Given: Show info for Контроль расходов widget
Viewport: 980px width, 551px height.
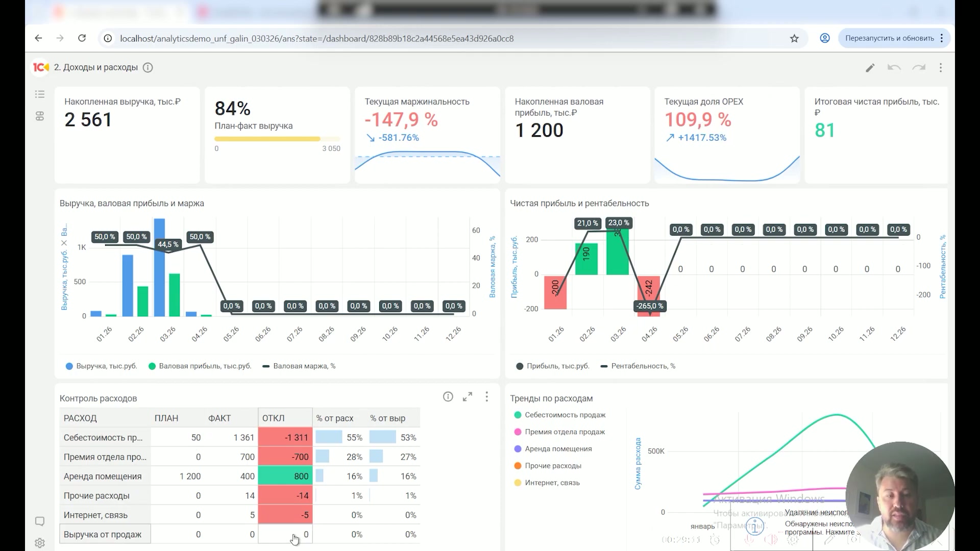Looking at the screenshot, I should [x=448, y=397].
